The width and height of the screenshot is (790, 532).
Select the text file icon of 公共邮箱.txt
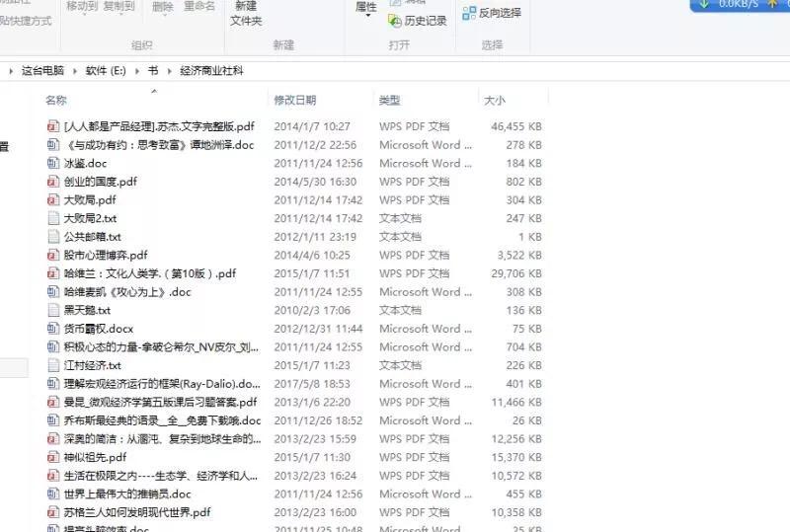click(x=53, y=236)
